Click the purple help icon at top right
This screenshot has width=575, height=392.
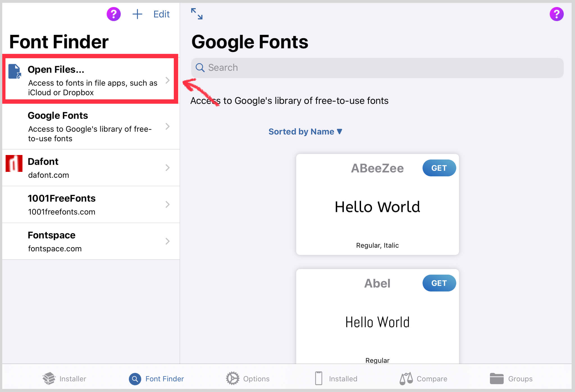(x=556, y=14)
